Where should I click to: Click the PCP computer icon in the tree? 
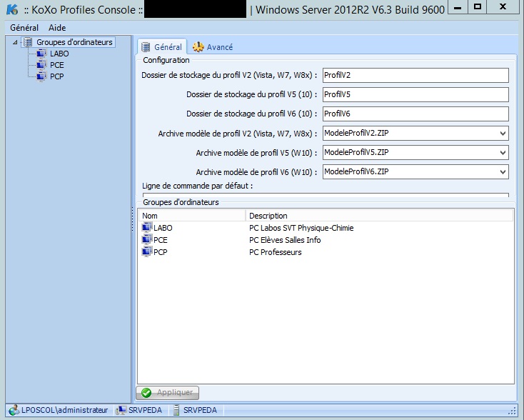click(x=41, y=76)
